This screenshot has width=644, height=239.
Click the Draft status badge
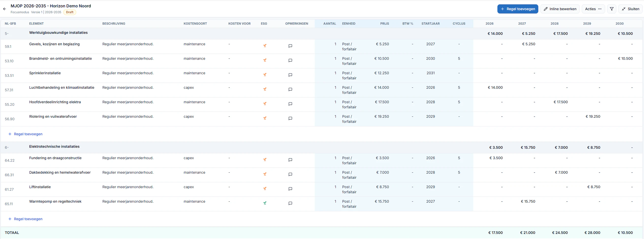tap(70, 12)
